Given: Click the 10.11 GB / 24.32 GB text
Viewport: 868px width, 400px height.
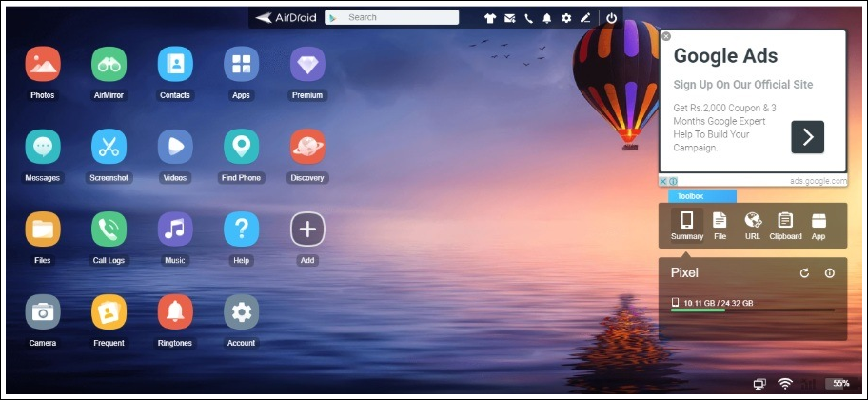Looking at the screenshot, I should coord(718,303).
